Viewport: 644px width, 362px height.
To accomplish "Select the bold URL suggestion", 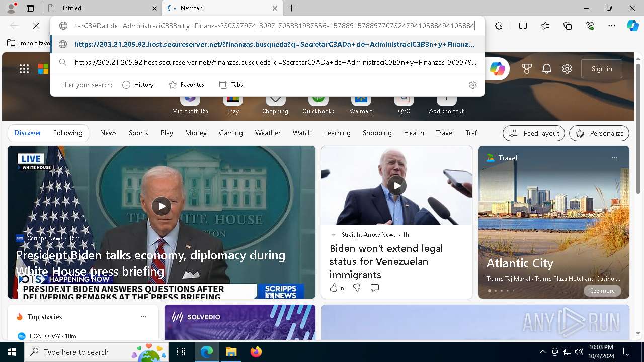I will 267,44.
